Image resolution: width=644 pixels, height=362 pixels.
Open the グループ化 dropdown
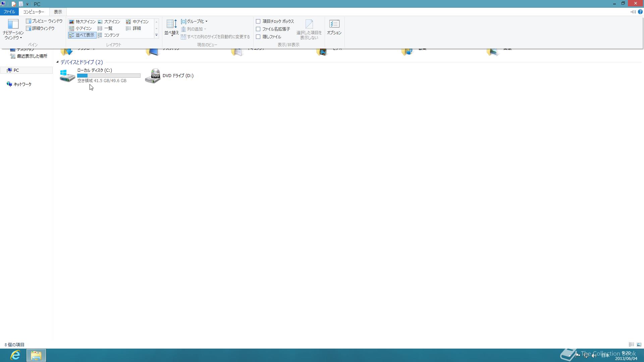[x=194, y=21]
